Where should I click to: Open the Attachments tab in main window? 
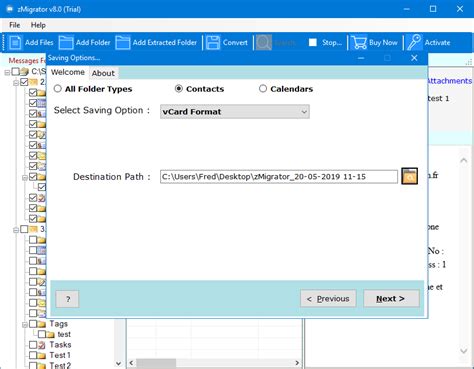(450, 81)
